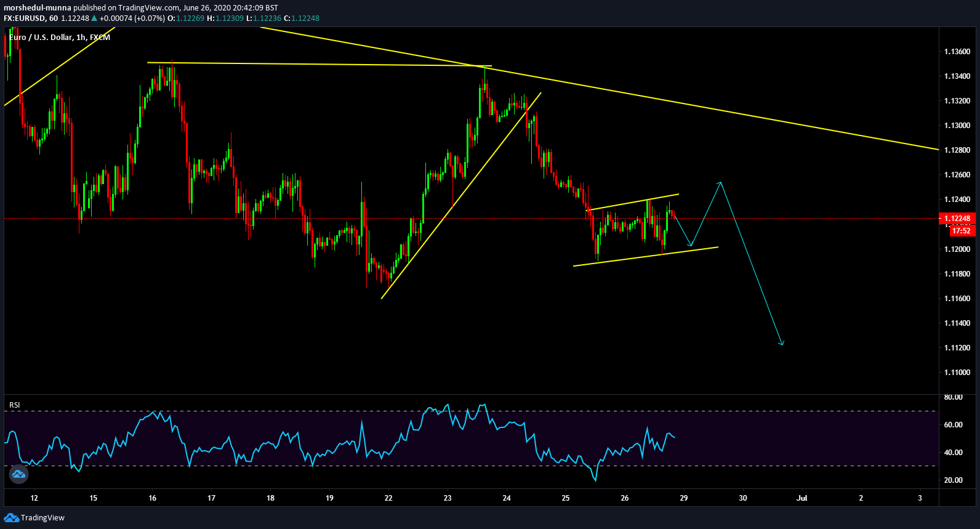Click the 1.12000 price axis label
The height and width of the screenshot is (529, 980).
(x=957, y=249)
